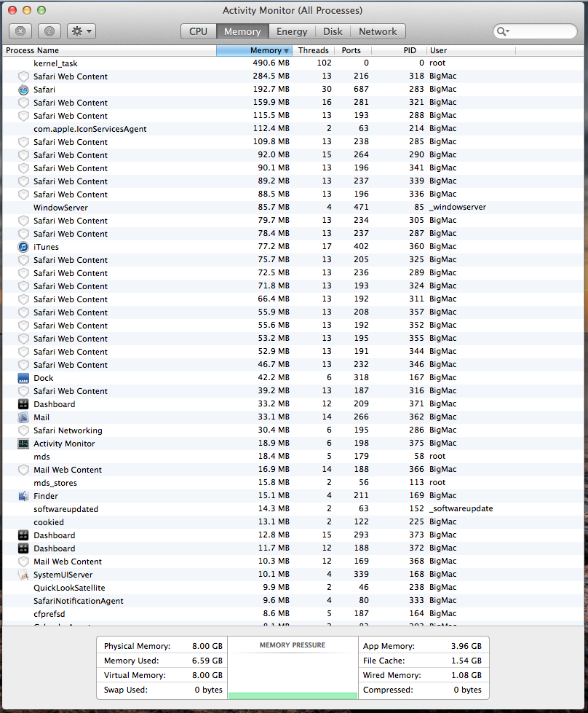This screenshot has width=588, height=713.
Task: Click the _softwareupdate user entry
Action: click(x=461, y=508)
